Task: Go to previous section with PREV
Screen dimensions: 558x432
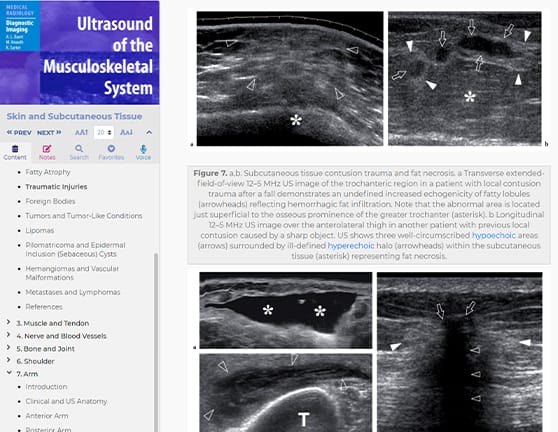Action: coord(19,132)
